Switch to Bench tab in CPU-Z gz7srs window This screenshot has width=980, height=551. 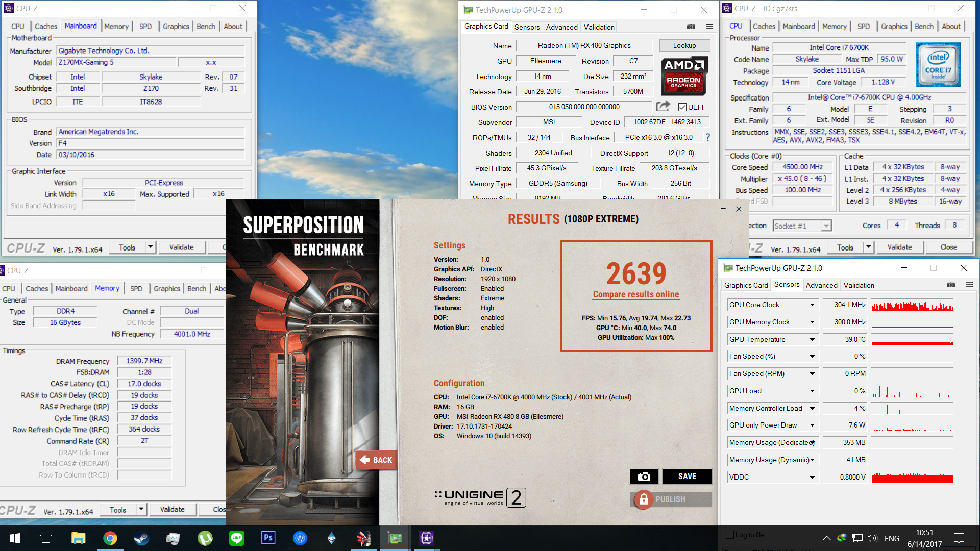point(924,26)
